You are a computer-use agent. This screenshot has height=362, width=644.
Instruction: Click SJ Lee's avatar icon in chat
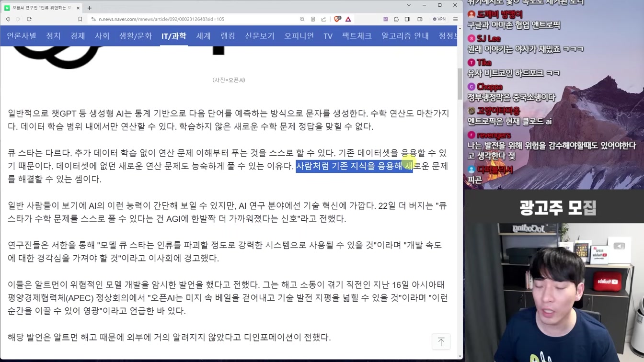tap(471, 38)
